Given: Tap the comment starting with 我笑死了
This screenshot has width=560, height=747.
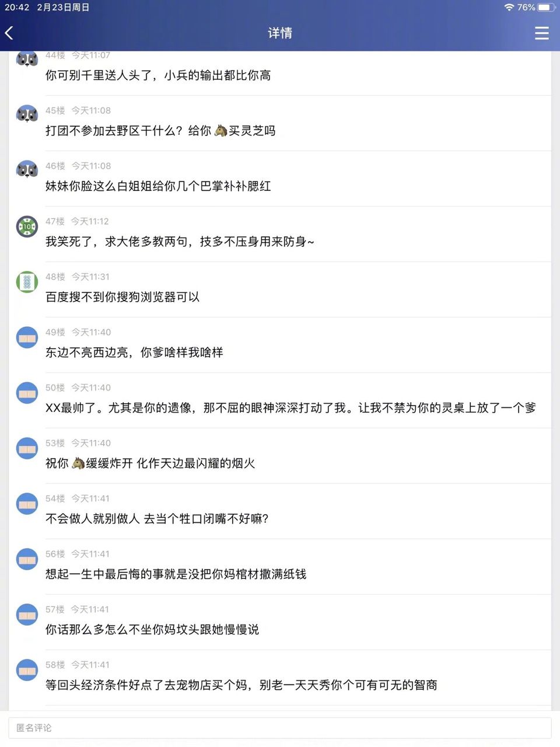Looking at the screenshot, I should point(180,242).
